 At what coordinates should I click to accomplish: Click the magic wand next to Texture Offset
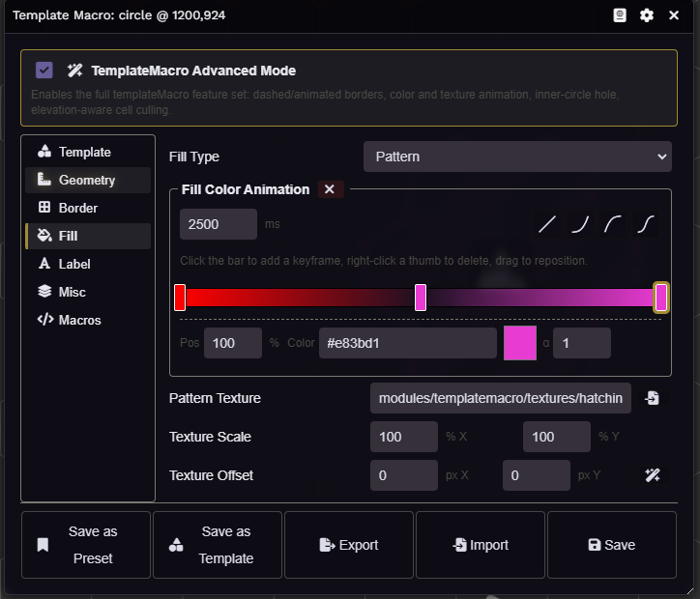(x=653, y=475)
